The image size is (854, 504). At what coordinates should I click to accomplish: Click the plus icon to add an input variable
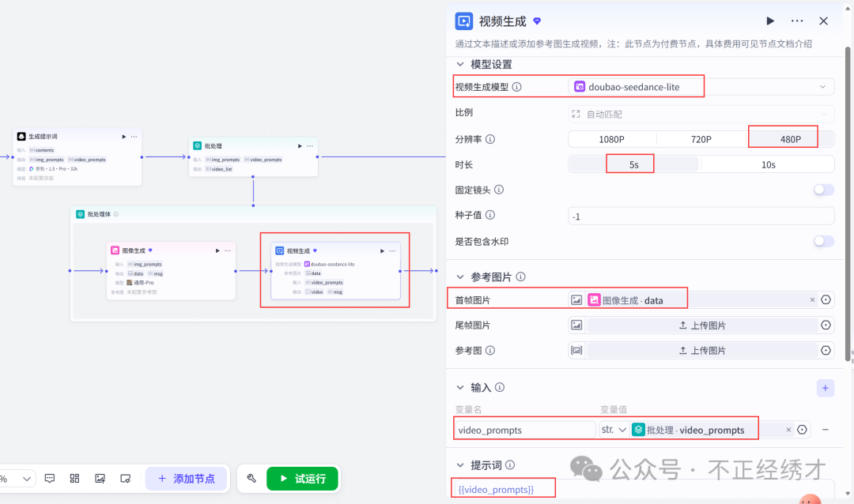pyautogui.click(x=825, y=388)
